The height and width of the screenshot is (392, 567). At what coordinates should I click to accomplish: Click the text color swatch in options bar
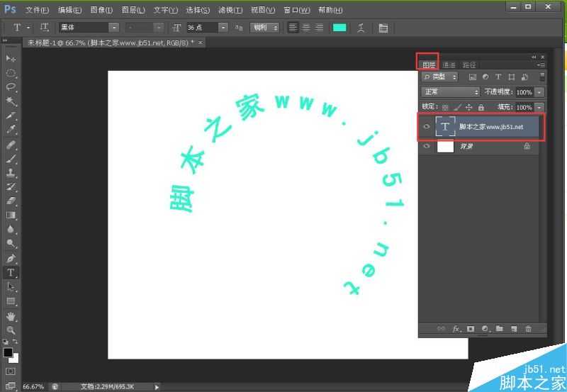pyautogui.click(x=339, y=28)
